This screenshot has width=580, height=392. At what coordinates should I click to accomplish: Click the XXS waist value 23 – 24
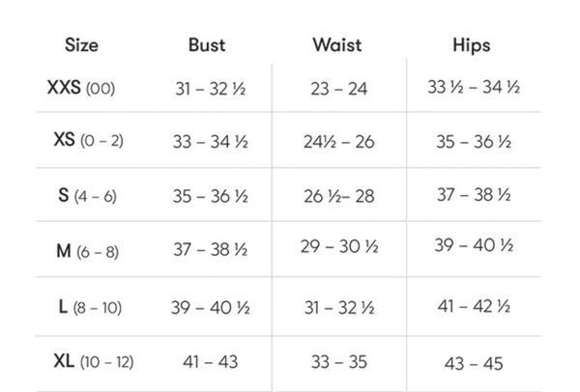click(339, 89)
